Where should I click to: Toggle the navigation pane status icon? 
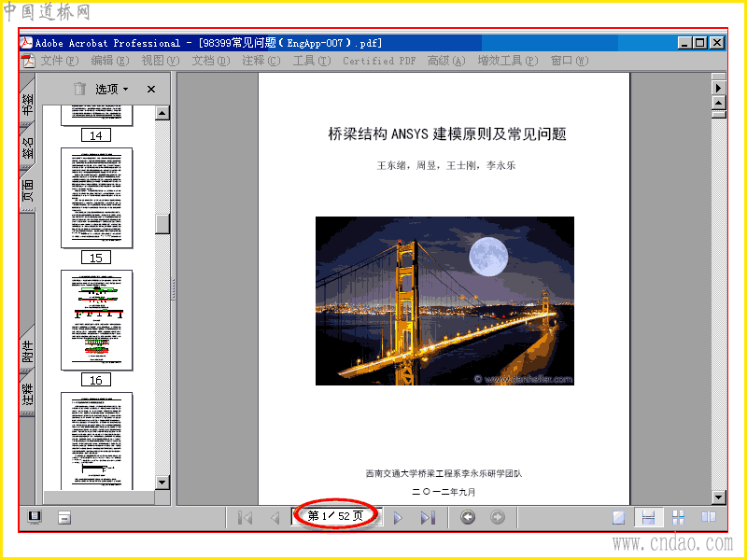tap(35, 517)
